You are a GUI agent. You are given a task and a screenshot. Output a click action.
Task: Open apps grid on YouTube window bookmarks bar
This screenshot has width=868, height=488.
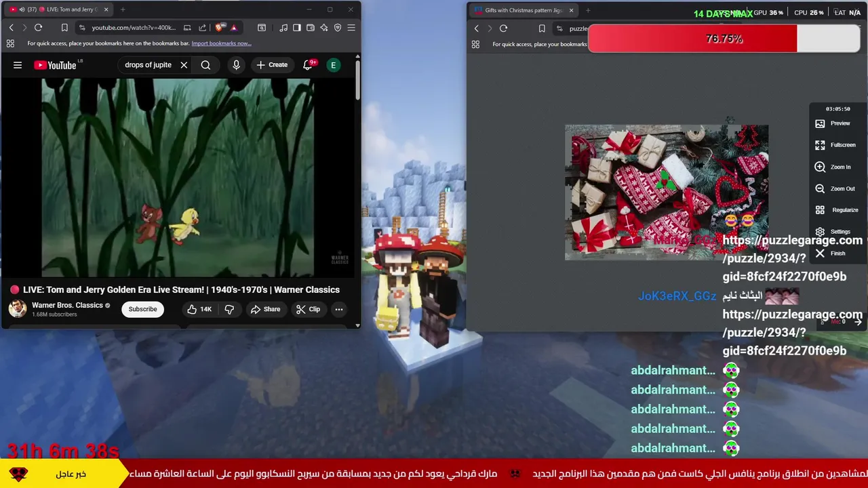click(x=10, y=43)
